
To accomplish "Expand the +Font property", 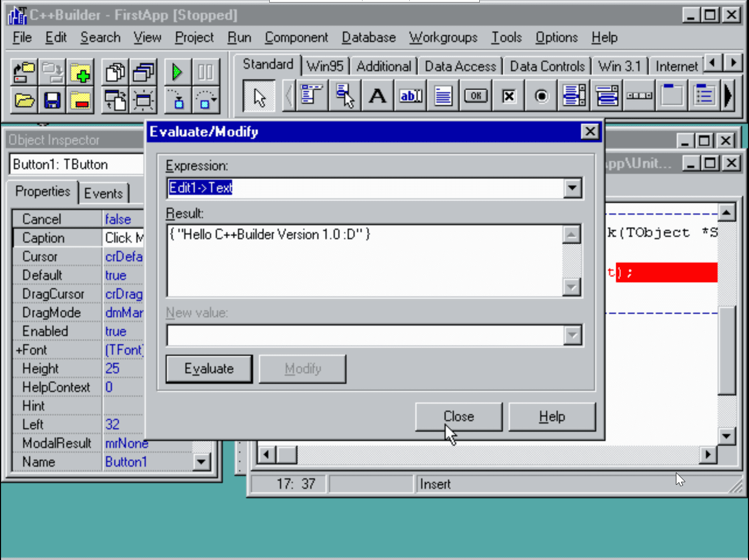I will pos(19,351).
